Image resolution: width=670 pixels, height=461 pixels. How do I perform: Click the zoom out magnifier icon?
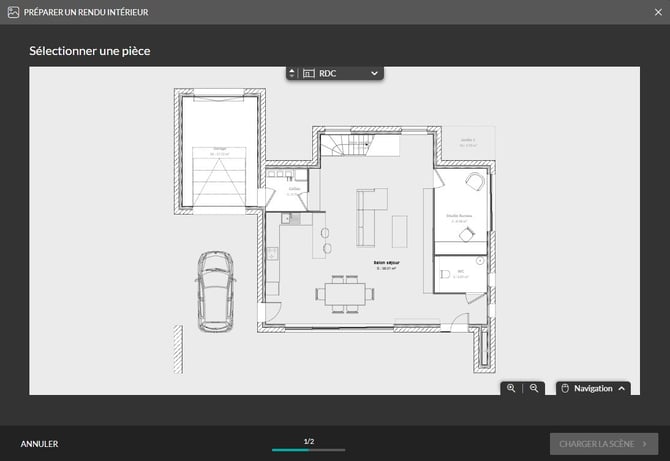(534, 388)
